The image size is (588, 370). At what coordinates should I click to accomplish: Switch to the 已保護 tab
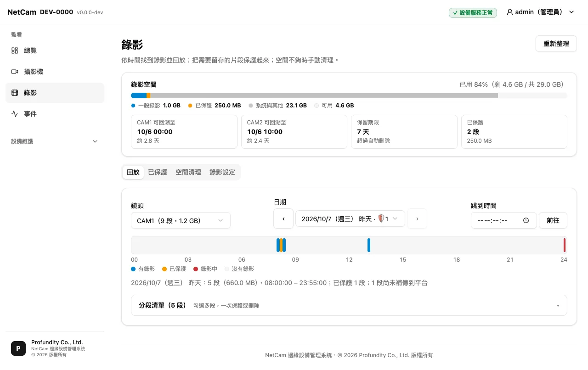(158, 172)
